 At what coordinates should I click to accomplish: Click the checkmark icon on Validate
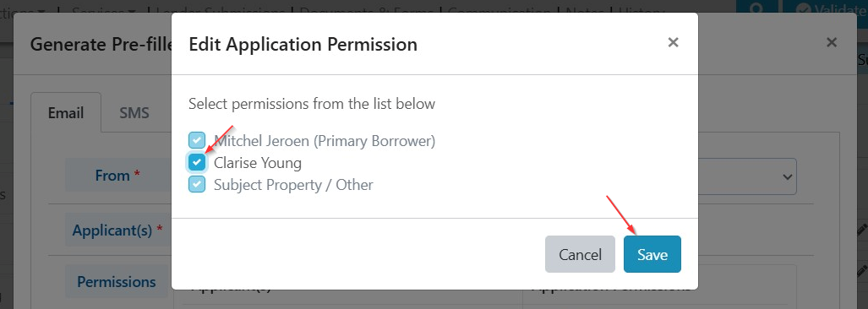pos(805,9)
